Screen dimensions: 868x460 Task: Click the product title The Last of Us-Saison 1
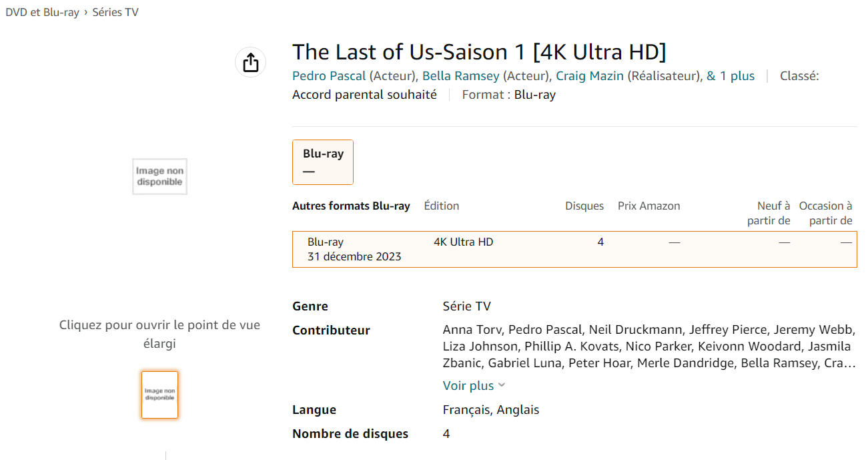tap(478, 51)
